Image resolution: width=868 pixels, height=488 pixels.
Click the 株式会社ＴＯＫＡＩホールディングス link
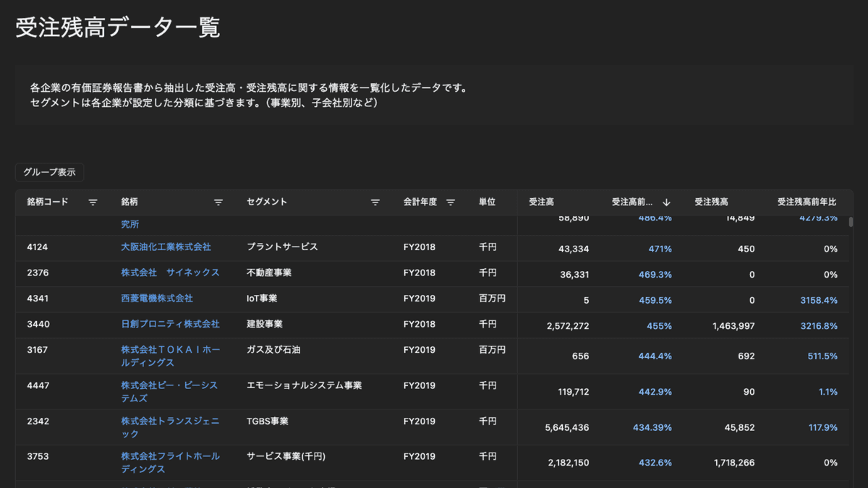coord(170,356)
